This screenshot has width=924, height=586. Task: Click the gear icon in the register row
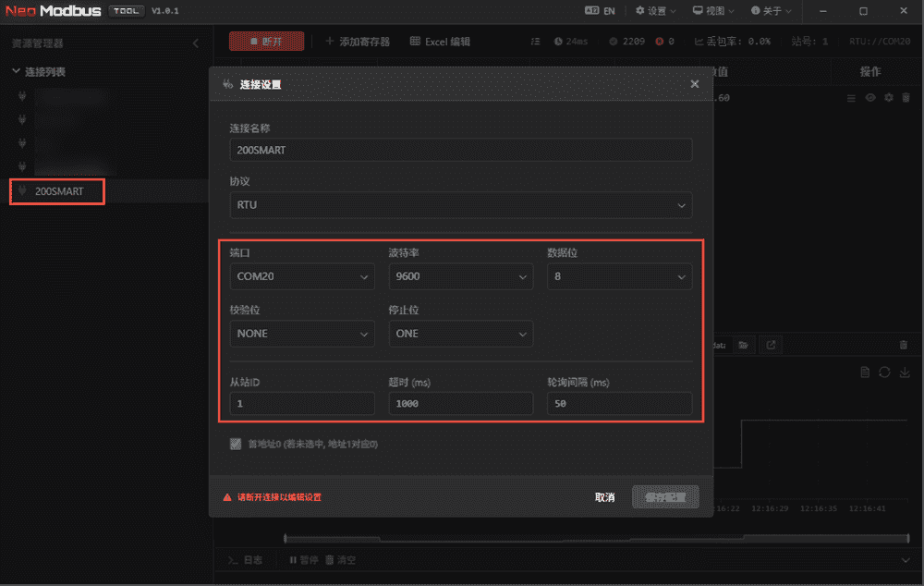pos(888,98)
